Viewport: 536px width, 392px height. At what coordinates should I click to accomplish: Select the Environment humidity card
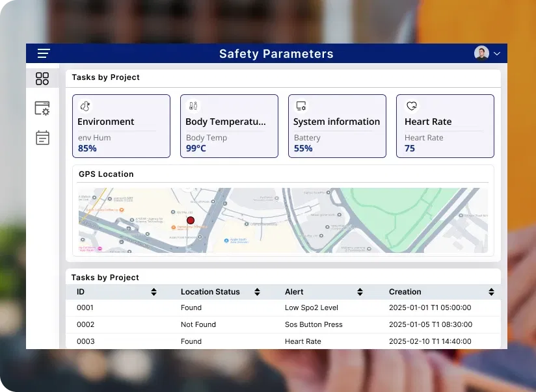point(121,127)
